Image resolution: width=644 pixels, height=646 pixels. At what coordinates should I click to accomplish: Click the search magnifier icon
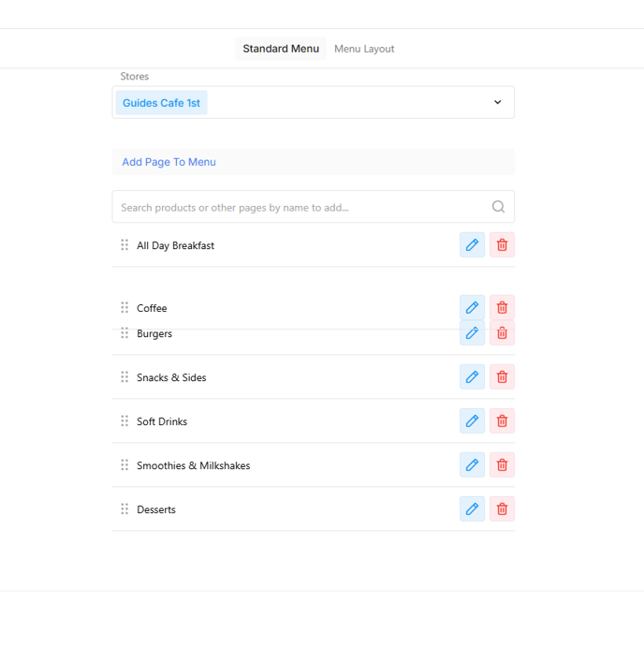[498, 207]
